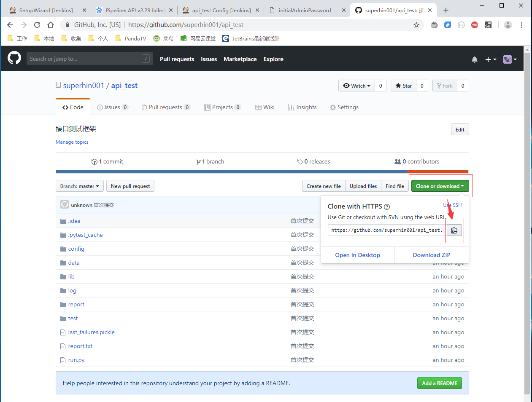
Task: Click the unknown committer avatar
Action: coord(65,204)
